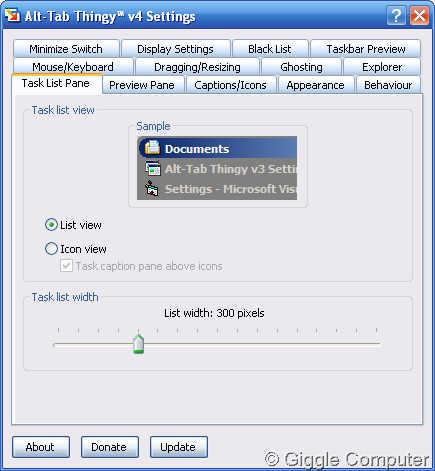Click the Alt-Tab Thingy v3 Settings sample icon
435x471 pixels.
[153, 168]
